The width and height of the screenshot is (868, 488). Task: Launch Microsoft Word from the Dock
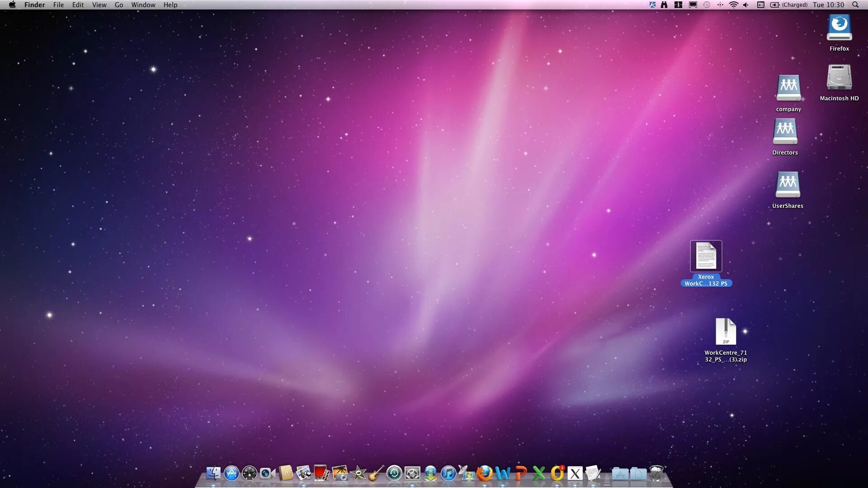point(503,473)
